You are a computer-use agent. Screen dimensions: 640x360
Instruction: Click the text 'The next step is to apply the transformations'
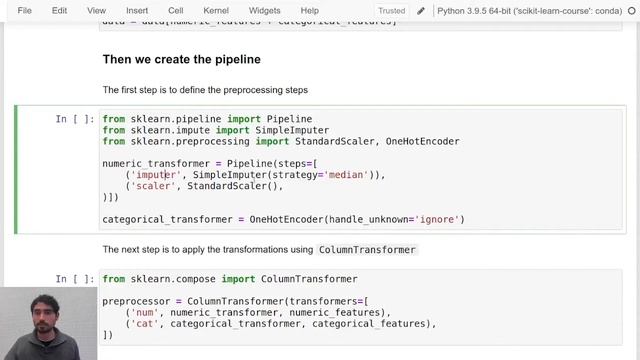[x=196, y=249]
